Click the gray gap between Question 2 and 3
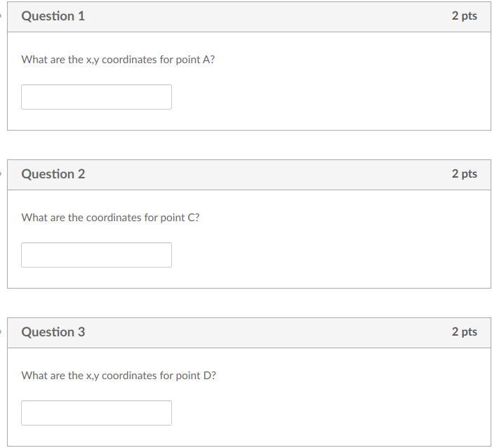This screenshot has height=448, width=492. pyautogui.click(x=246, y=303)
